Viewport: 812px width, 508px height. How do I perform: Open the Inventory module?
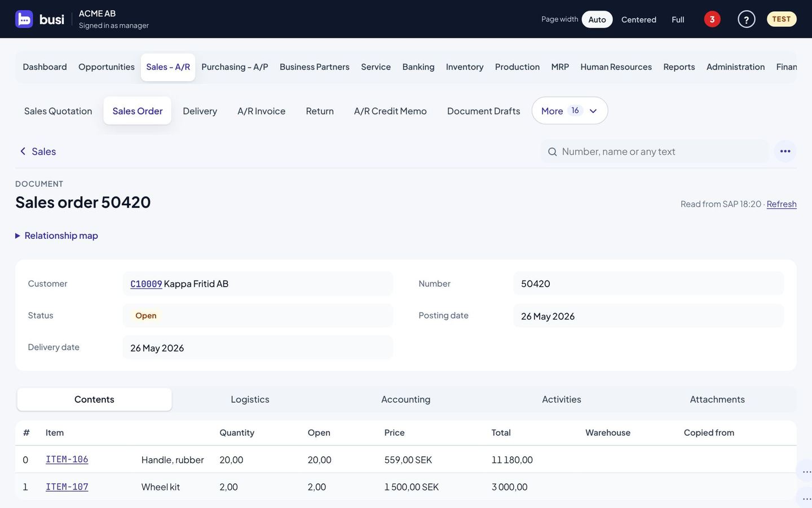coord(465,67)
